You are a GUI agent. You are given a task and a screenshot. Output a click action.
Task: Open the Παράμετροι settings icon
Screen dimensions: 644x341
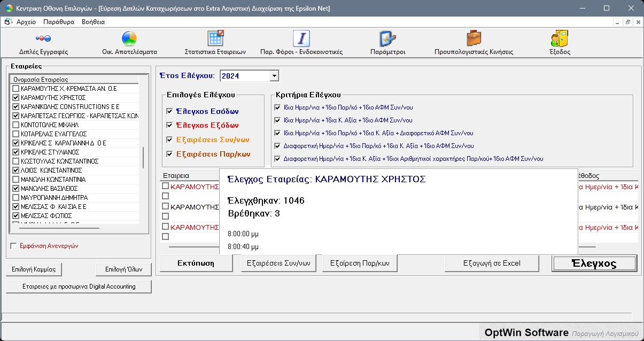pyautogui.click(x=387, y=39)
